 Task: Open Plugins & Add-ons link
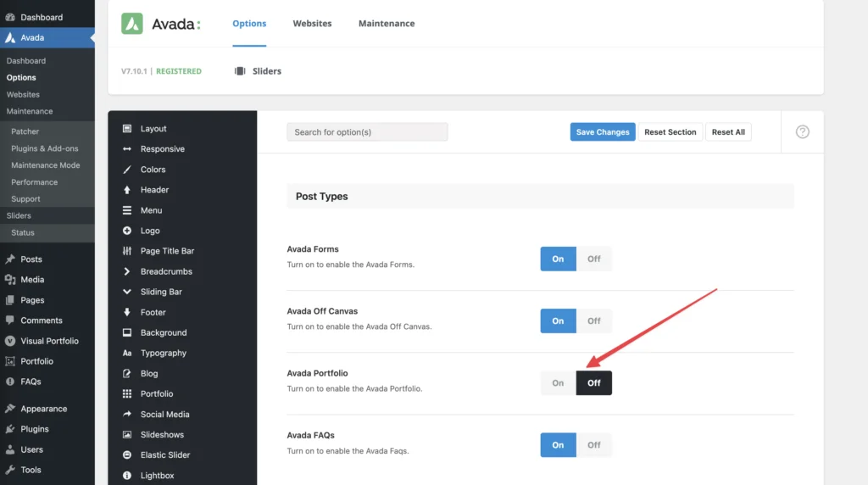[x=45, y=148]
